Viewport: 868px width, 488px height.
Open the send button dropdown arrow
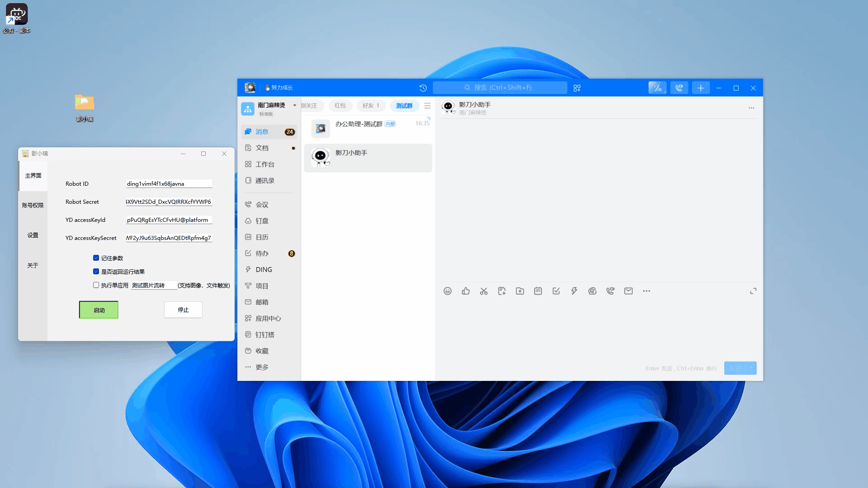pos(751,368)
